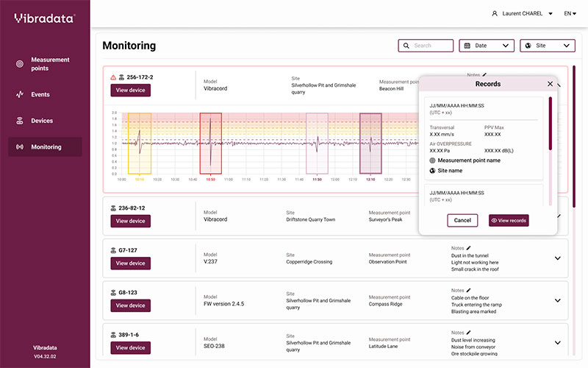
Task: Click the user profile icon for Laurent CHAREL
Action: pyautogui.click(x=494, y=13)
